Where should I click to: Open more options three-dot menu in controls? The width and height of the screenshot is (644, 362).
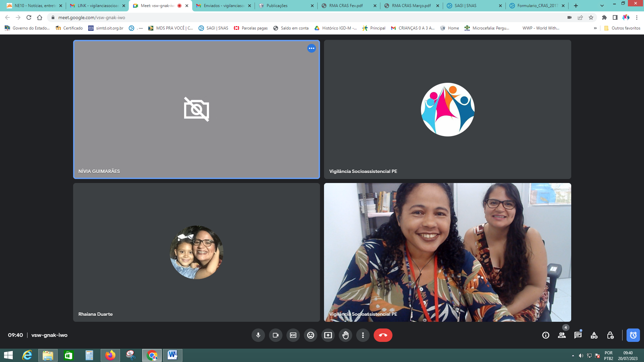[363, 335]
